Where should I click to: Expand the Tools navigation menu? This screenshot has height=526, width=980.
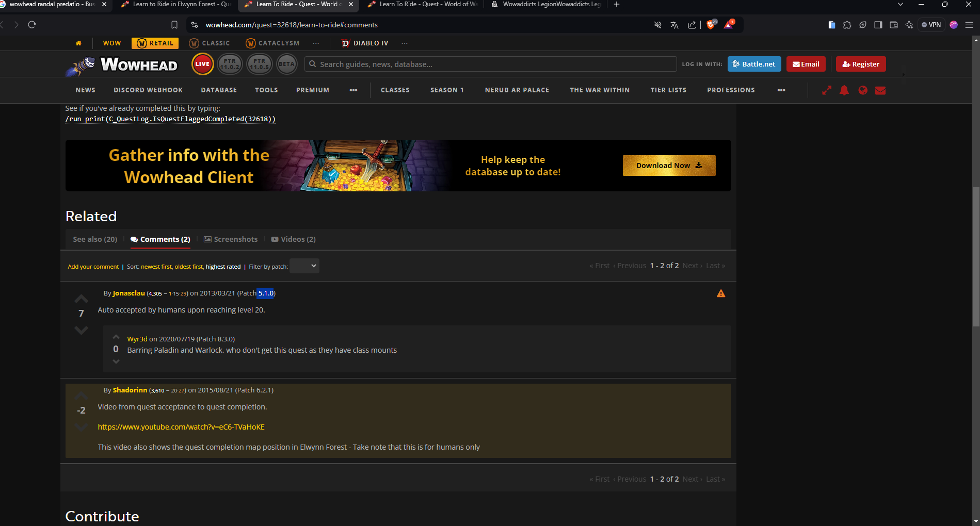click(266, 90)
